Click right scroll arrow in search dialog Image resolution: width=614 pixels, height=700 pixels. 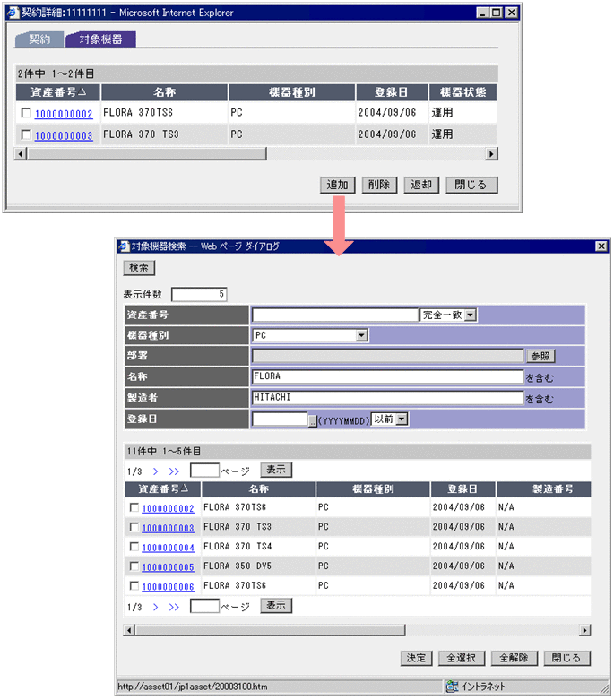point(585,630)
